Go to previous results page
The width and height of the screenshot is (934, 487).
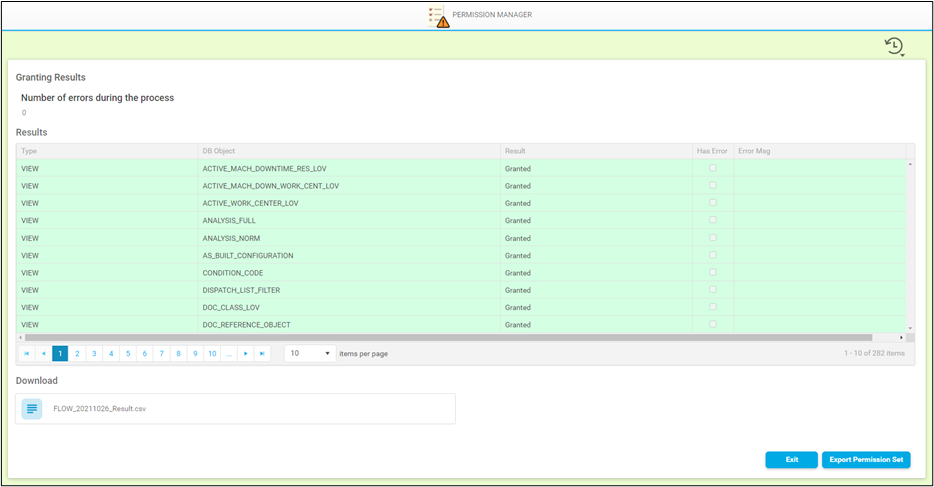(43, 353)
